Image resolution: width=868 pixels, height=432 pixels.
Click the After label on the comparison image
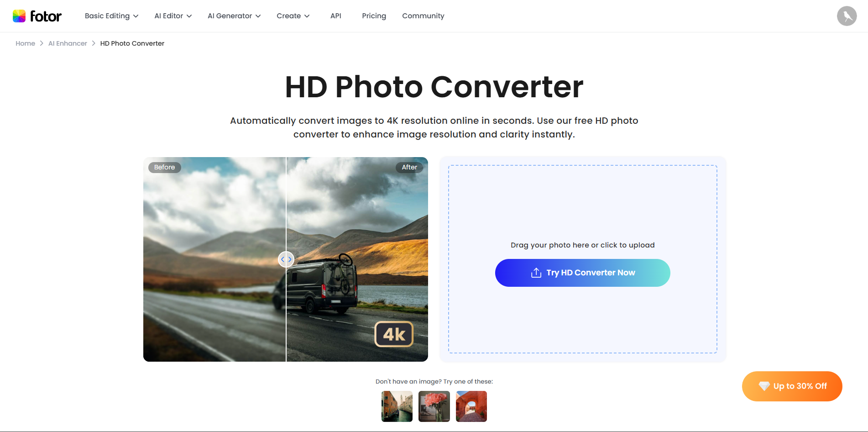point(409,167)
